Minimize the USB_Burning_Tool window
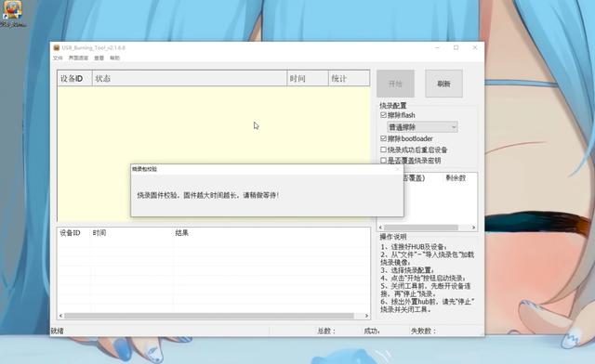Screen dimensions: 595x364 pyautogui.click(x=437, y=47)
